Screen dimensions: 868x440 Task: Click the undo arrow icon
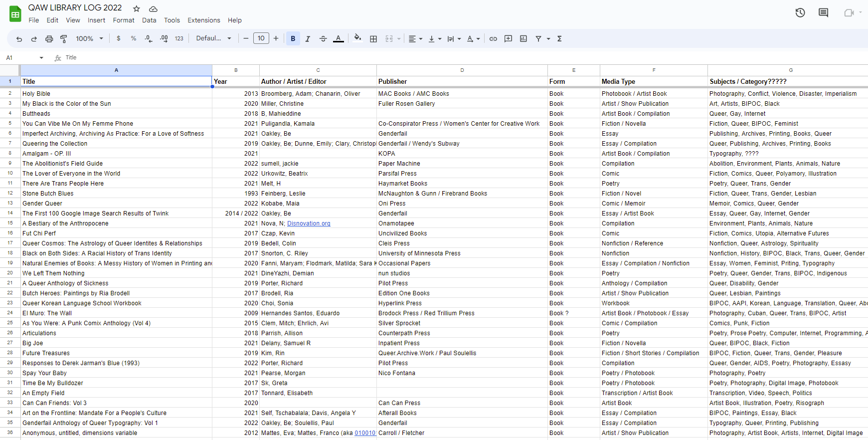[19, 38]
